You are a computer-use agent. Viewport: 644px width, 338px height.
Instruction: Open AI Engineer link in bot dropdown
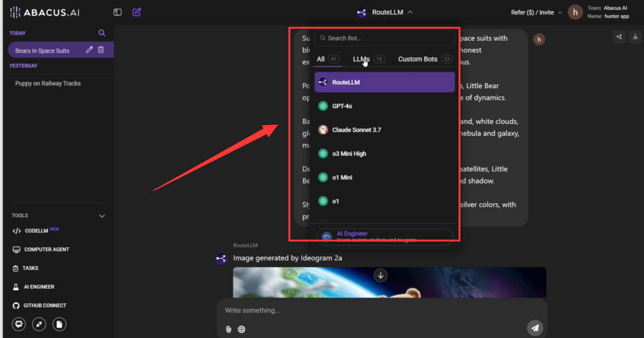384,236
